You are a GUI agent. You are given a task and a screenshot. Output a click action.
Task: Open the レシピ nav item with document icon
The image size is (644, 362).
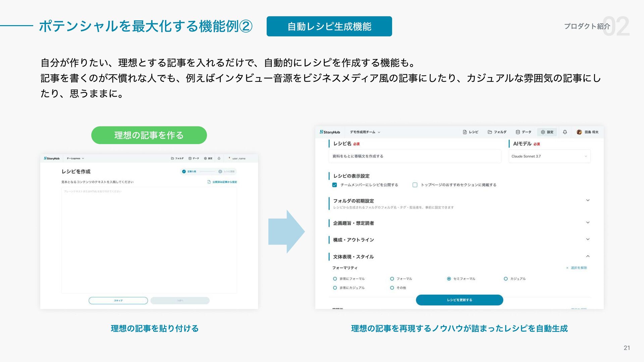tap(470, 132)
